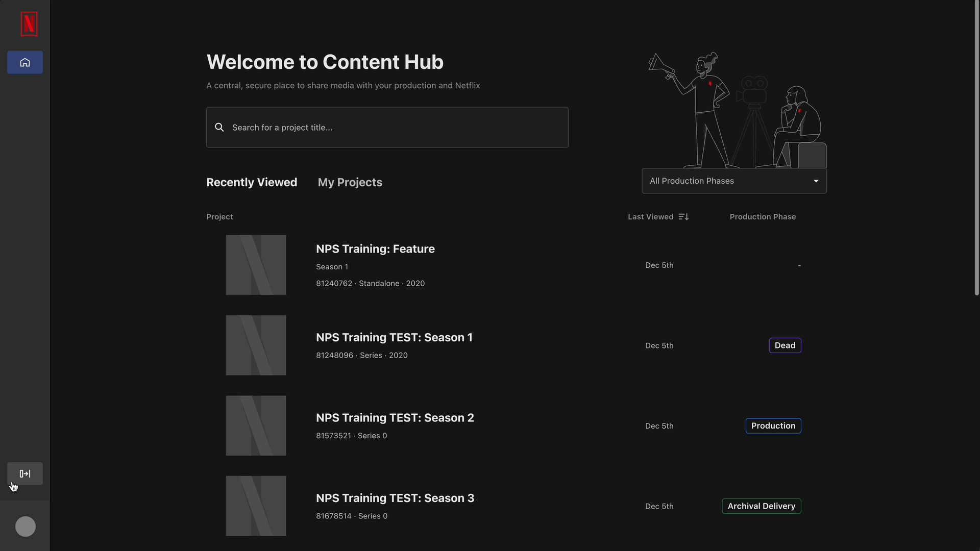The width and height of the screenshot is (980, 551).
Task: Switch to My Projects tab
Action: click(x=350, y=182)
